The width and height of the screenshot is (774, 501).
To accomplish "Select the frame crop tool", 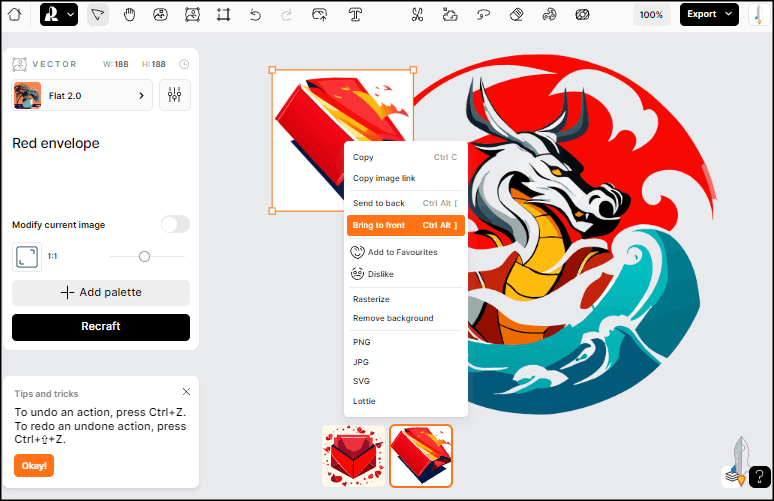I will [x=223, y=15].
